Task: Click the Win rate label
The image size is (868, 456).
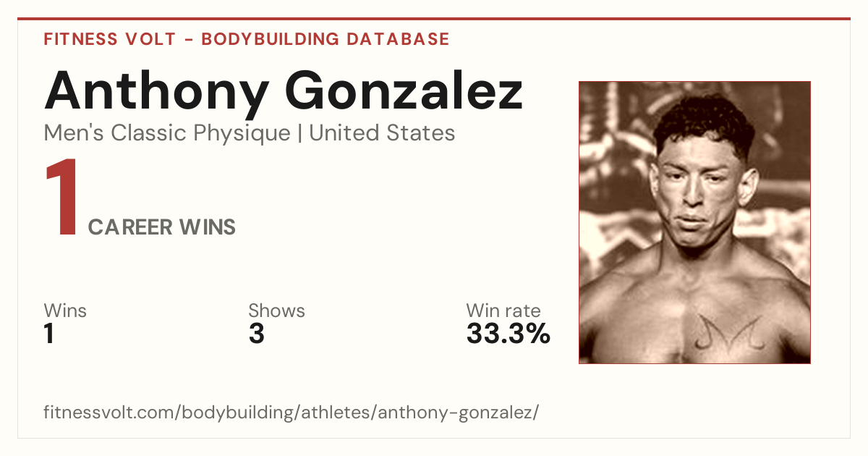Action: (x=503, y=311)
